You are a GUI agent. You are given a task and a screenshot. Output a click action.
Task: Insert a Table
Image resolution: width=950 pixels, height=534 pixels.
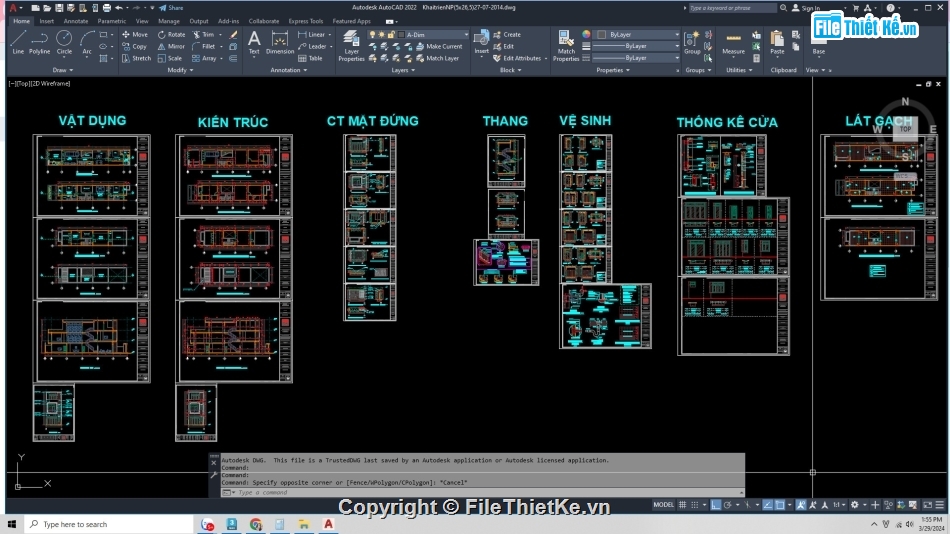click(310, 58)
